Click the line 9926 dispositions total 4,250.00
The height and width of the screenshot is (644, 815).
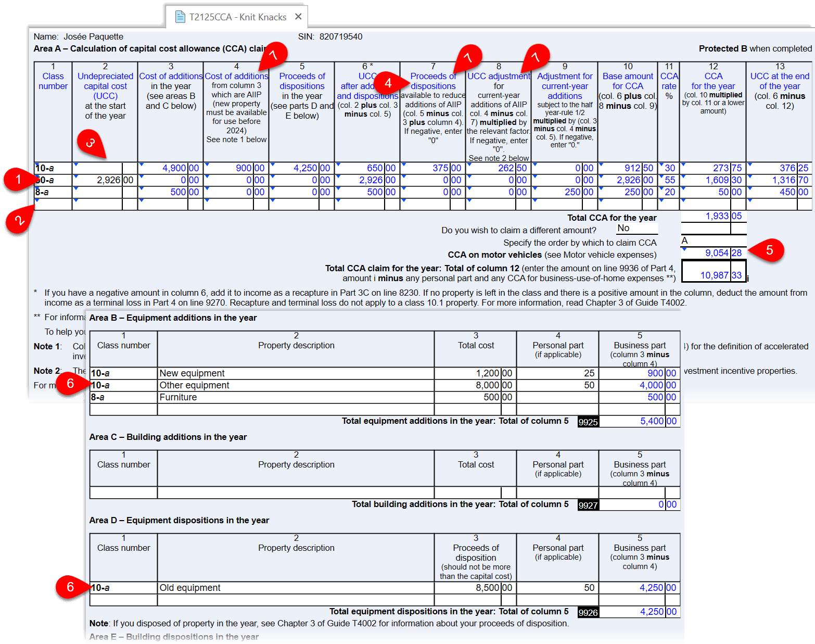640,612
